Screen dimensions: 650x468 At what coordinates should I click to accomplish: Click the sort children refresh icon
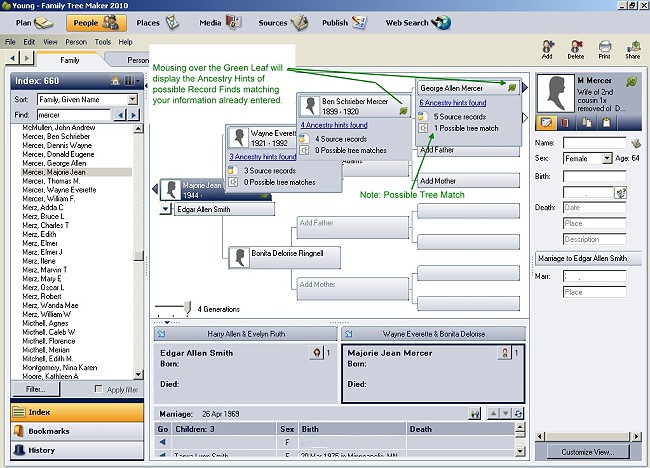pos(518,413)
